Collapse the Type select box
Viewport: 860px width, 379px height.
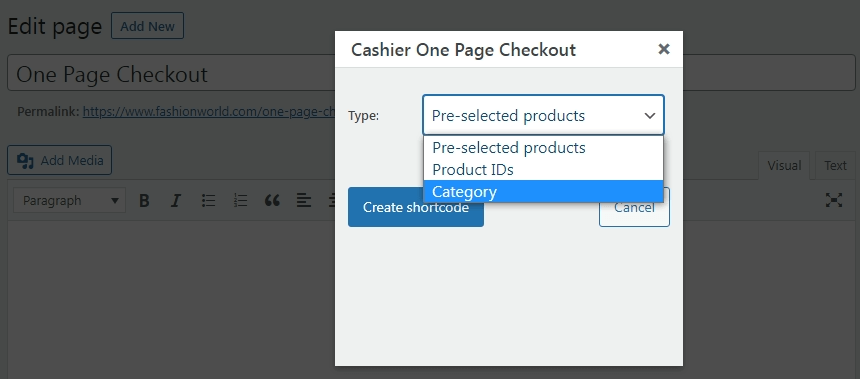(543, 115)
